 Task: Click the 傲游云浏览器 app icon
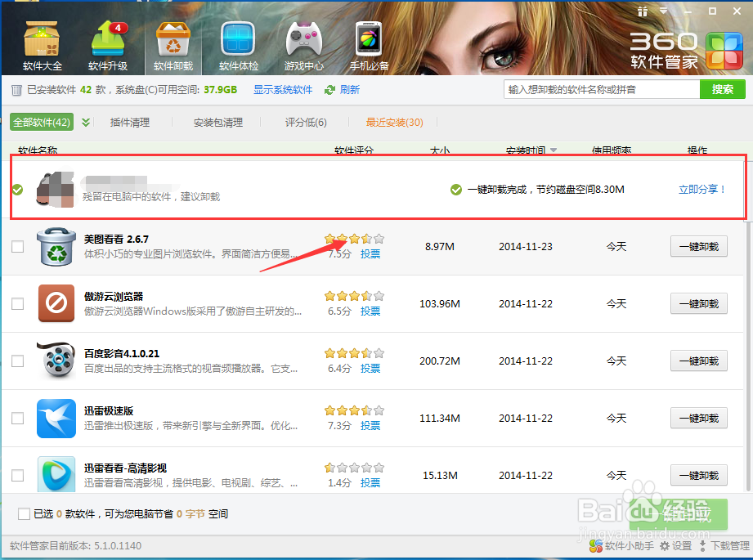pyautogui.click(x=56, y=303)
